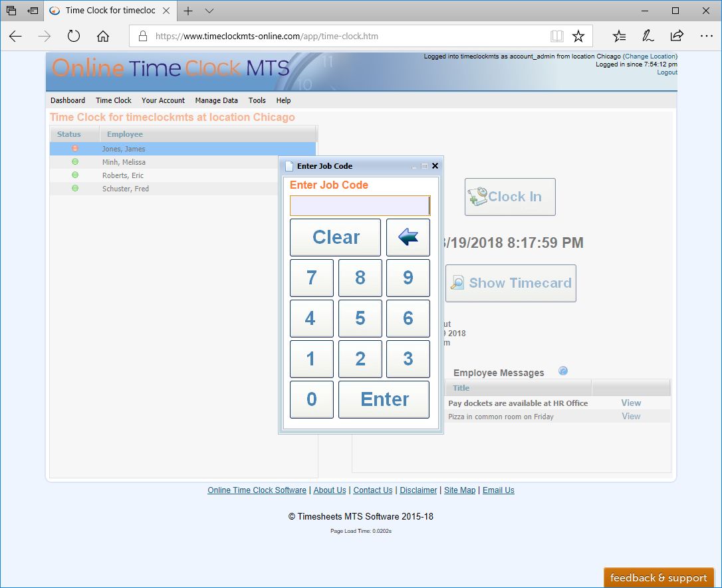
Task: Open a new tab with plus icon
Action: [188, 11]
